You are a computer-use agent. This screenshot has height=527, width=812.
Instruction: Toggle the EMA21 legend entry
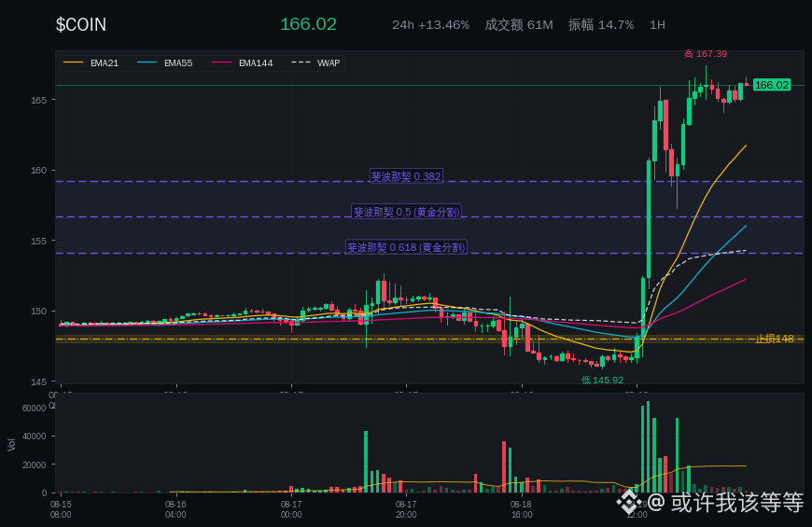(x=91, y=62)
